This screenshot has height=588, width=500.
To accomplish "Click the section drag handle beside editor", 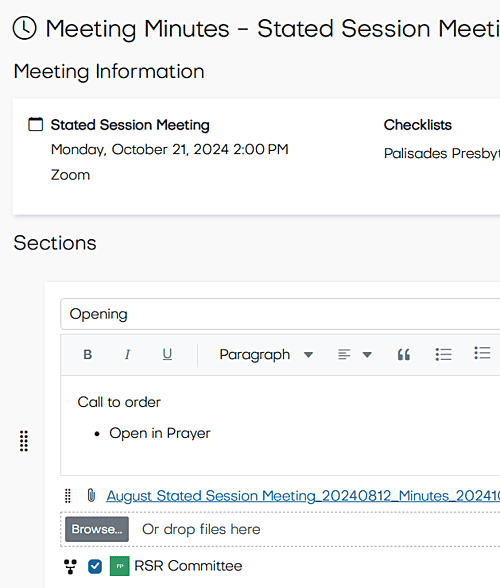I will point(24,441).
